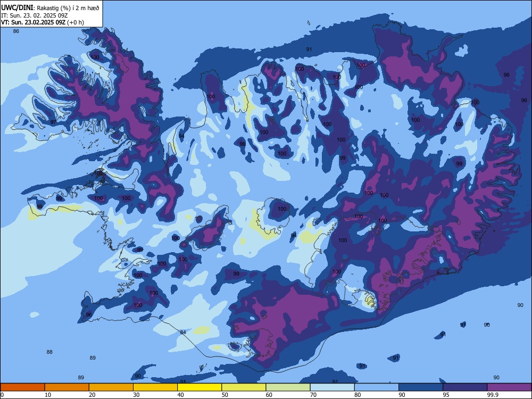
Task: Click the '97' humidity value in the Westfjords
Action: click(x=53, y=122)
